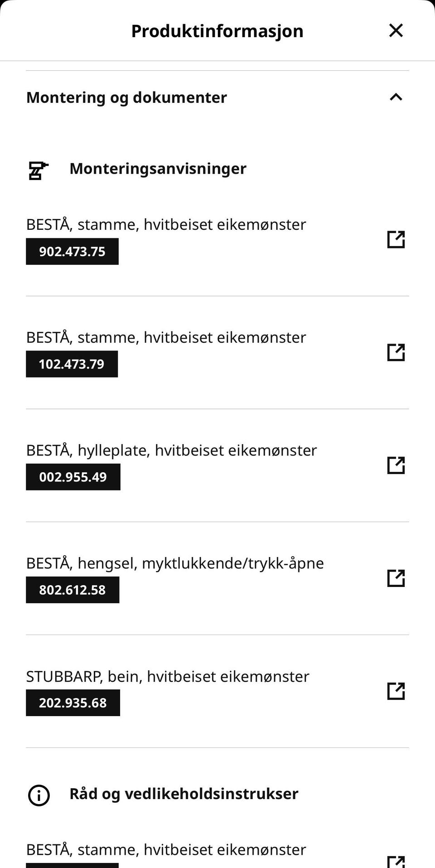Open BESTÅ stamme care instructions at bottom

pos(166,849)
